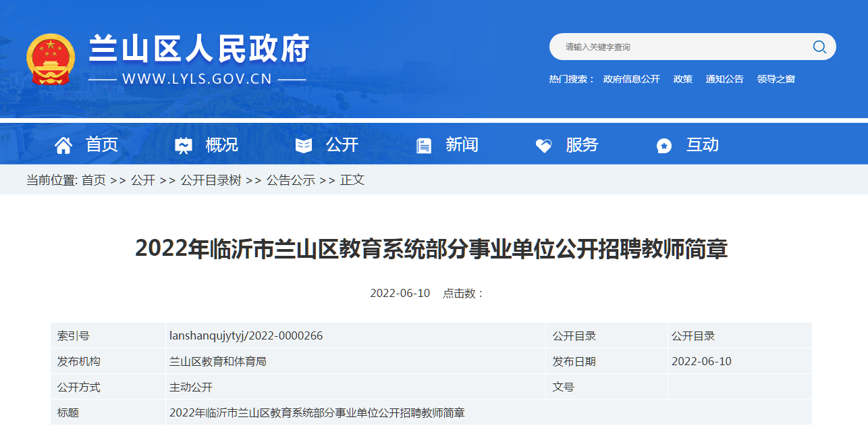Click the date 2022-06-10 under the headline
868x432 pixels.
(x=400, y=294)
